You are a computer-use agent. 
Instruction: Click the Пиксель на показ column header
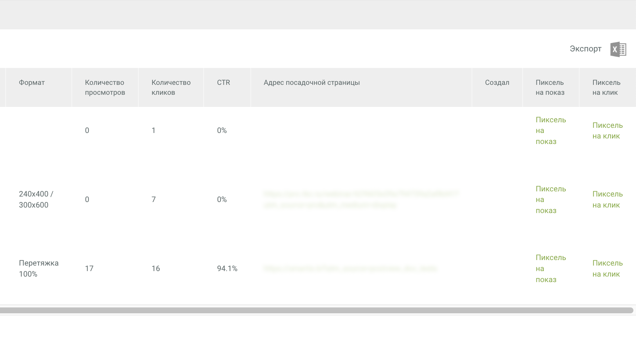point(550,87)
